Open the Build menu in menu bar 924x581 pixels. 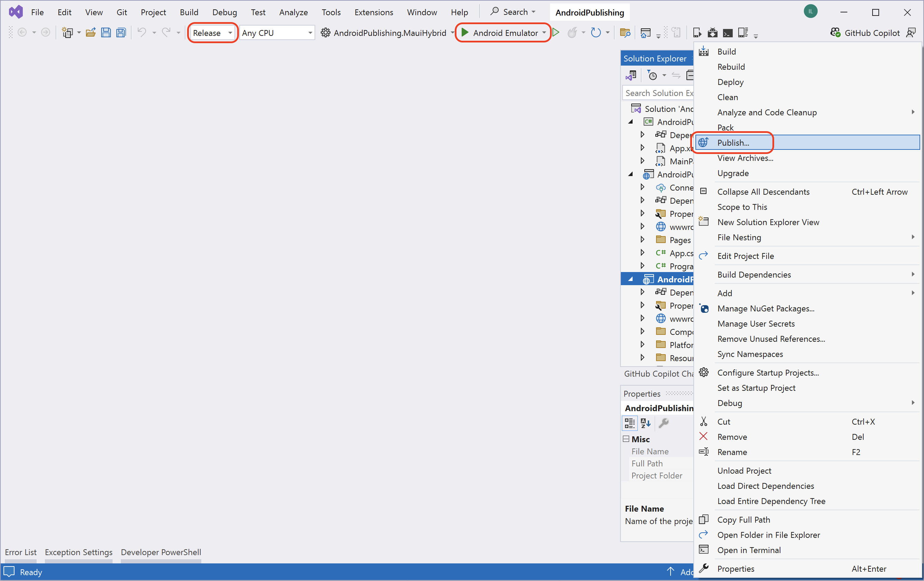click(189, 12)
